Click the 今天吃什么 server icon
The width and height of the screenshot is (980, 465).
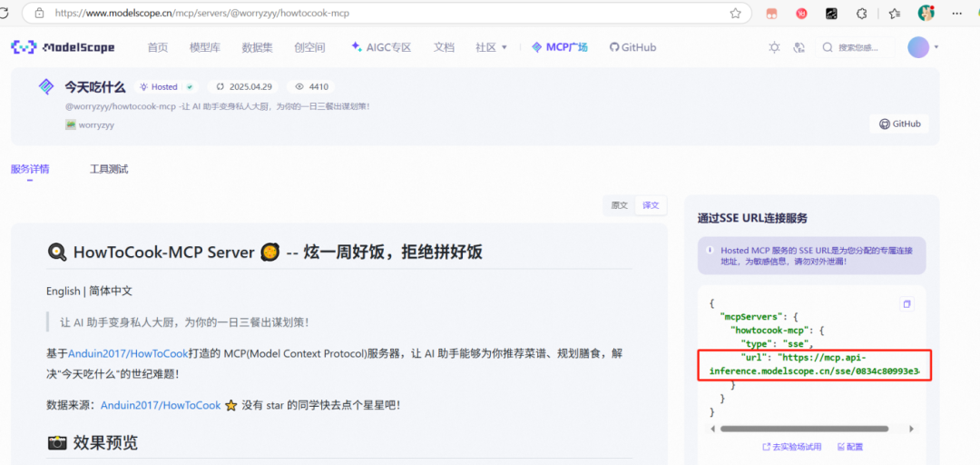(46, 87)
